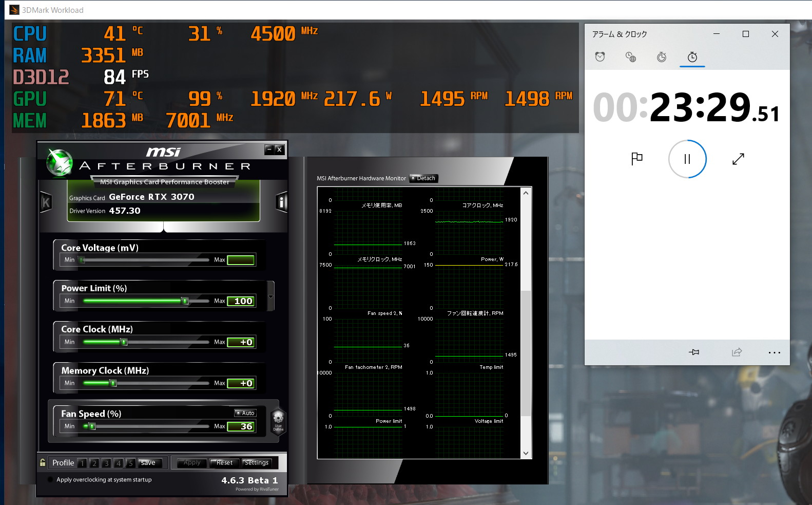Click the 4.6.3 Beta 1 version text
This screenshot has height=505, width=812.
pyautogui.click(x=249, y=480)
